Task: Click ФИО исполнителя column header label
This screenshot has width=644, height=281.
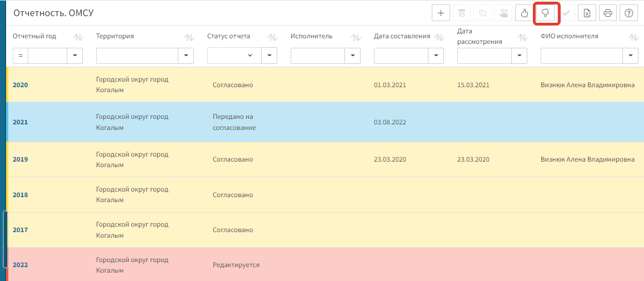Action: click(569, 36)
